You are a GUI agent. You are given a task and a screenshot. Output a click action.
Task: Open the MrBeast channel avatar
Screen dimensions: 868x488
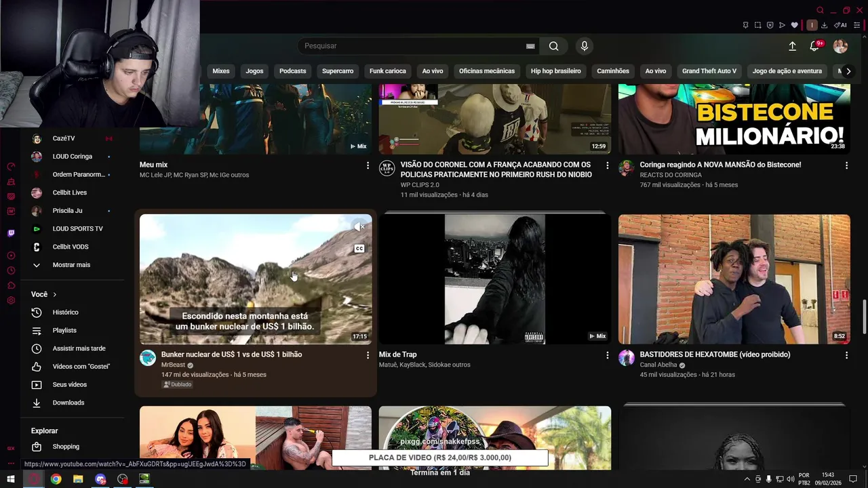pyautogui.click(x=148, y=358)
